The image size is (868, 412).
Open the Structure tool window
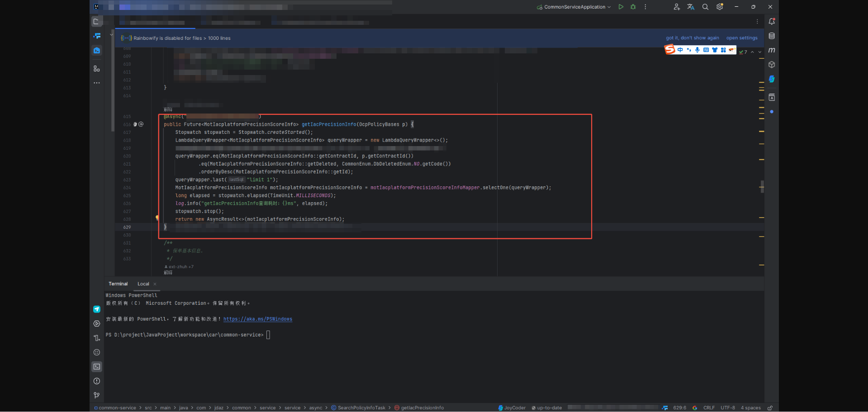(96, 69)
